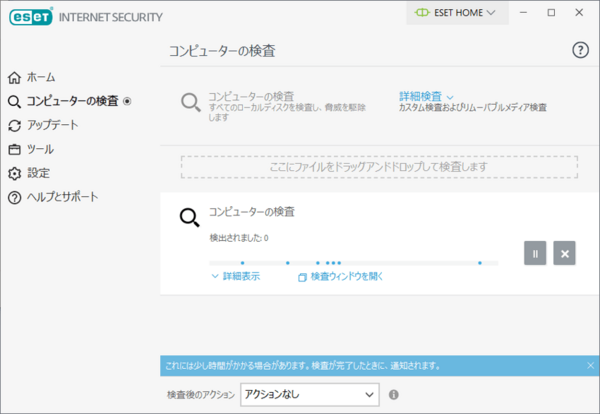
Task: Click the ESET HOME connection icon
Action: (x=422, y=13)
